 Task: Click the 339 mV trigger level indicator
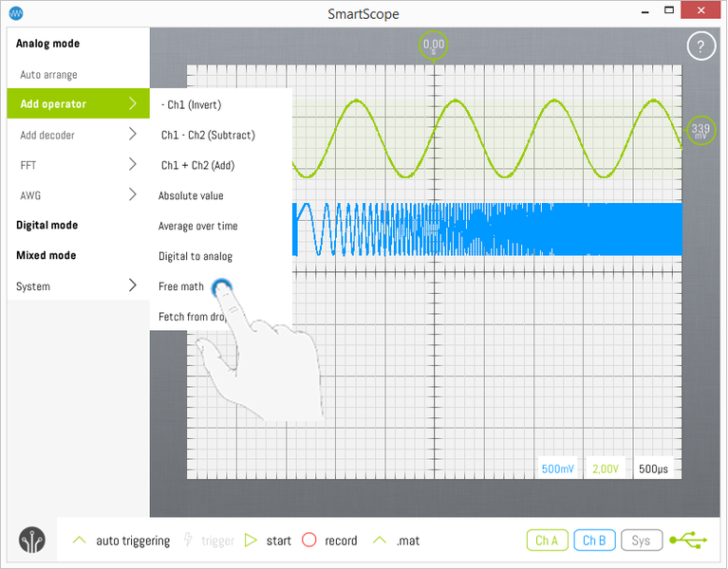[x=700, y=132]
